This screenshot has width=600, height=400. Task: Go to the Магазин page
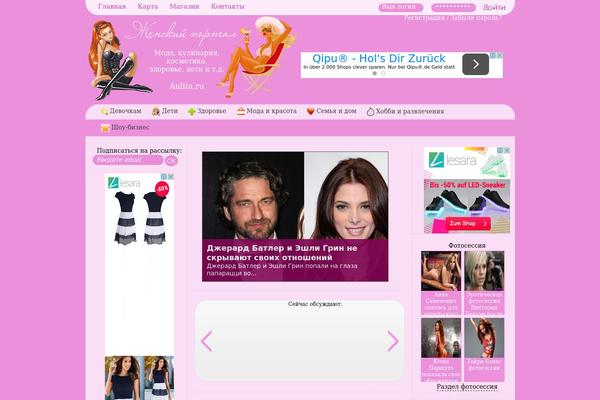click(x=184, y=7)
